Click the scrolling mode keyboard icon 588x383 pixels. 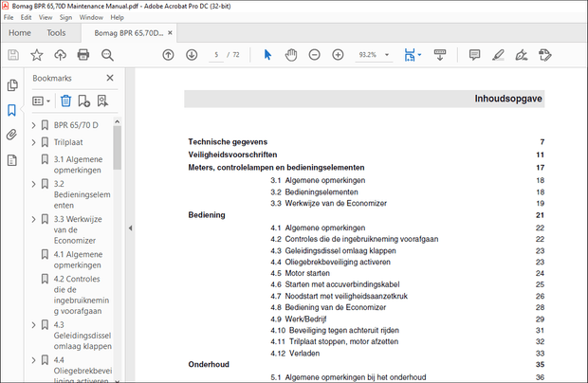tap(440, 55)
